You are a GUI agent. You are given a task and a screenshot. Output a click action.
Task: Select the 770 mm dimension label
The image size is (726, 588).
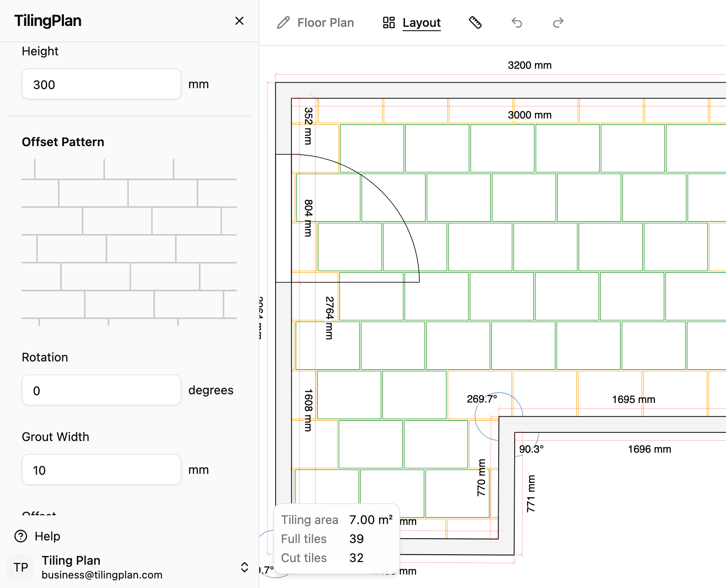click(x=481, y=478)
